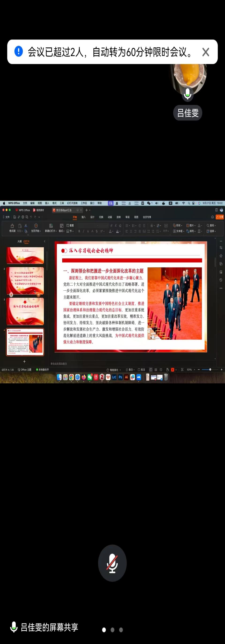Open the 设计 ribbon tab
The height and width of the screenshot is (644, 225).
(x=92, y=217)
